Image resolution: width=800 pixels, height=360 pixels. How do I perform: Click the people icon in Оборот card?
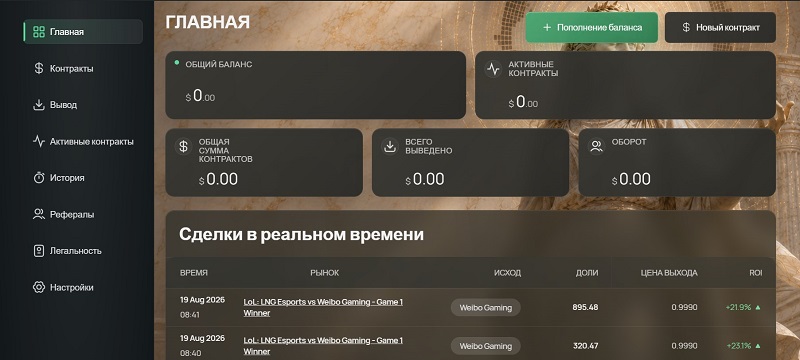596,146
